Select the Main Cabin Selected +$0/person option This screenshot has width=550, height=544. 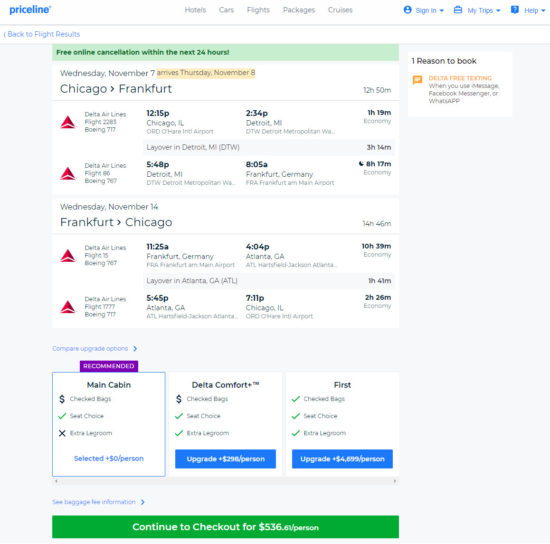coord(109,458)
